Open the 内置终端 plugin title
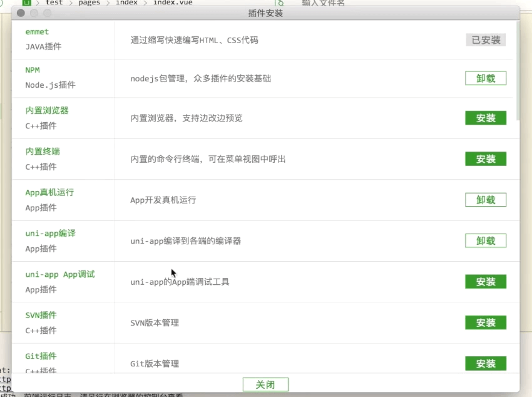Screen dimensions: 532x397 pos(43,152)
